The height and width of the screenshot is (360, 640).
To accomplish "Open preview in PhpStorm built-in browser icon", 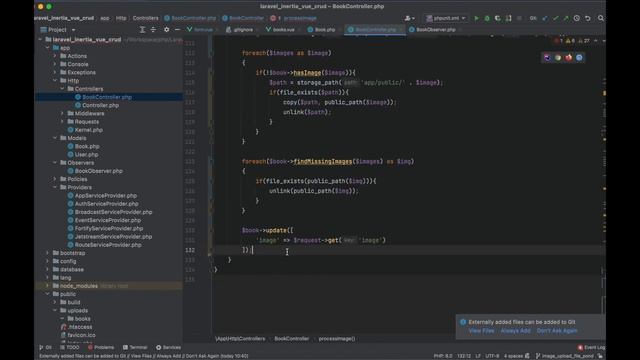I will pyautogui.click(x=547, y=58).
